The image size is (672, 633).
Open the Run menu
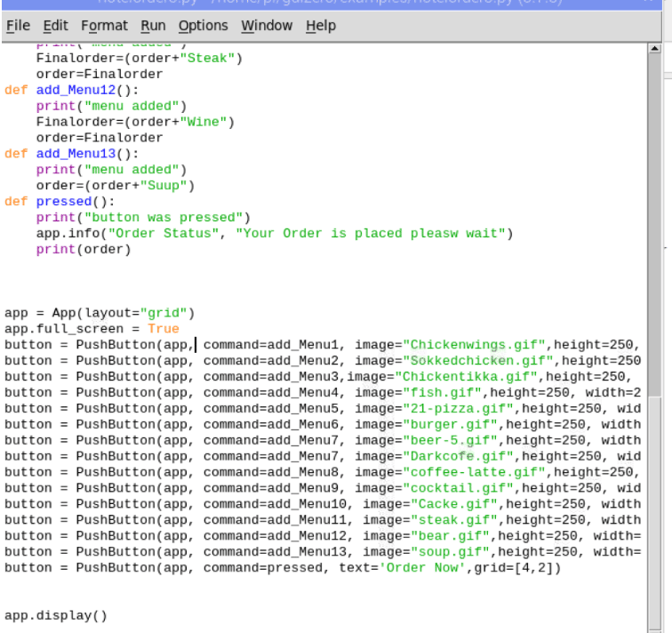[153, 26]
